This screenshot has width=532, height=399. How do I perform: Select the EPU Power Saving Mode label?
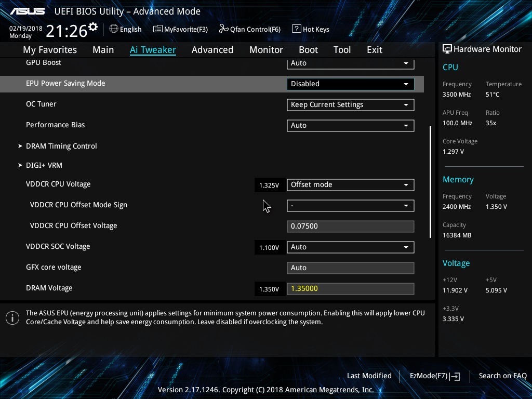click(65, 83)
